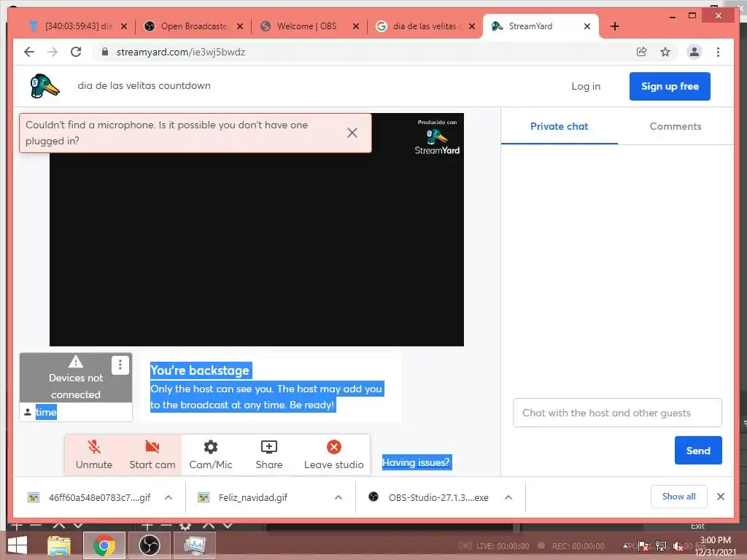Screen dimensions: 747x560
Task: Click the browser forward arrow
Action: (53, 52)
